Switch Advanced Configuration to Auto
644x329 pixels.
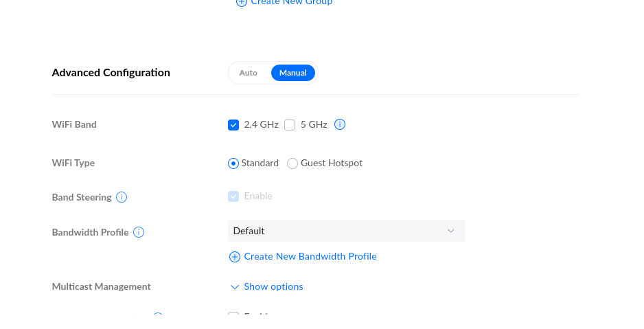[x=248, y=73]
